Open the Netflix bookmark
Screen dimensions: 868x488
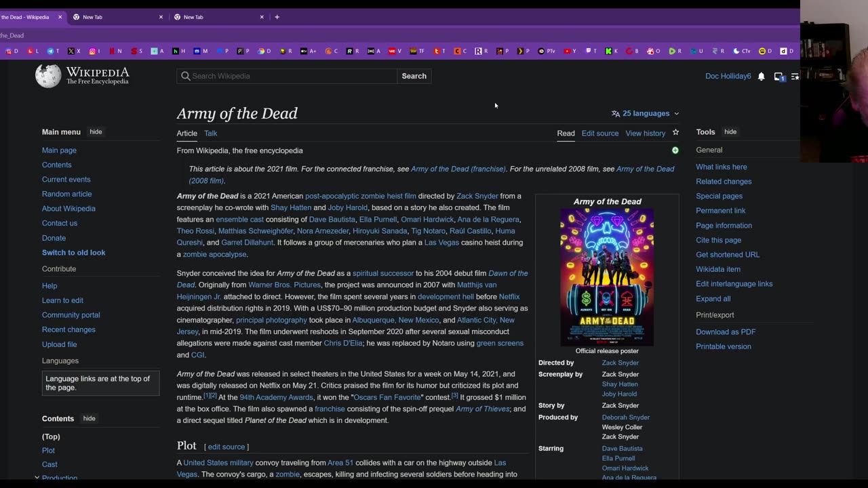(x=115, y=51)
